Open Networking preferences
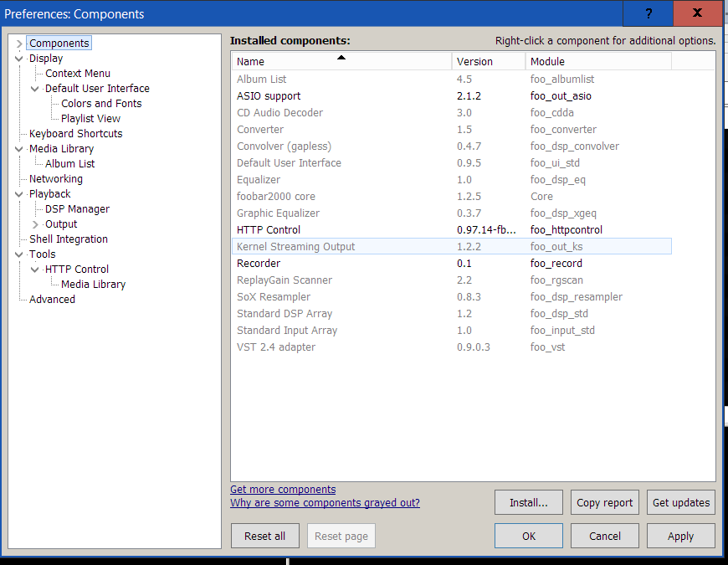728x565 pixels. tap(56, 179)
